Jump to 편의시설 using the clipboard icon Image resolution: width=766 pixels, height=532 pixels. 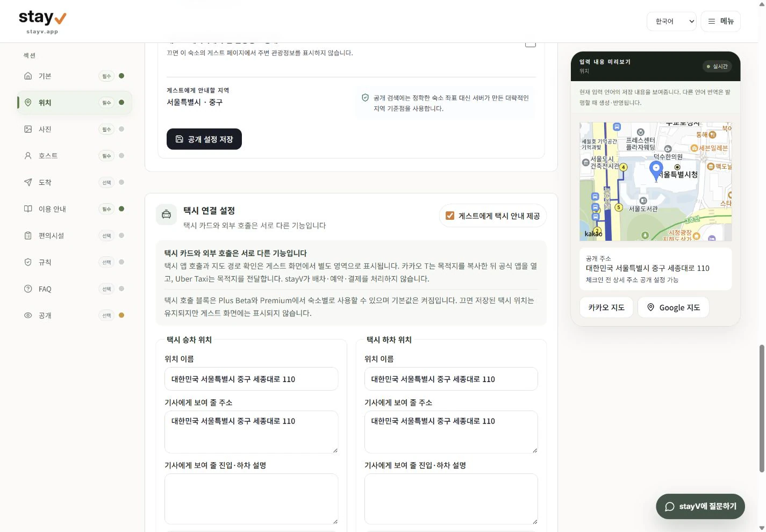[28, 235]
